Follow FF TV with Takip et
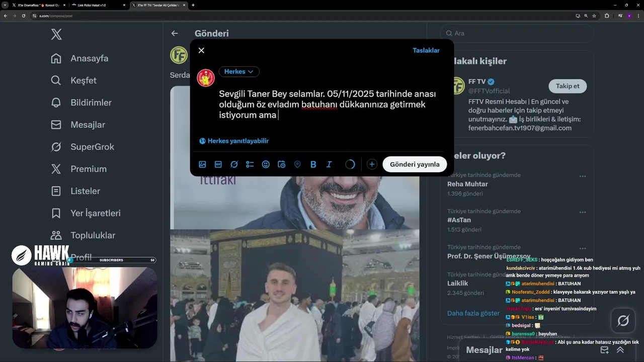 tap(568, 86)
